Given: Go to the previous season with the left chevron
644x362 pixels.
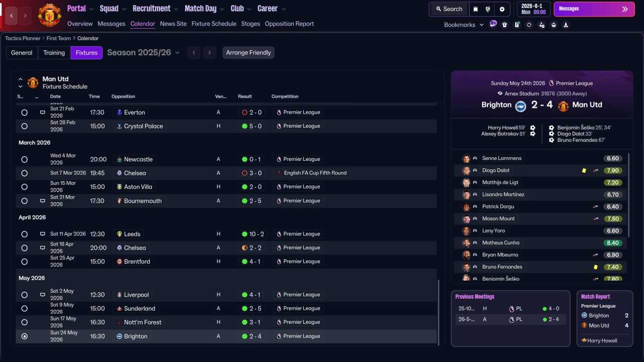Looking at the screenshot, I should click(x=194, y=53).
